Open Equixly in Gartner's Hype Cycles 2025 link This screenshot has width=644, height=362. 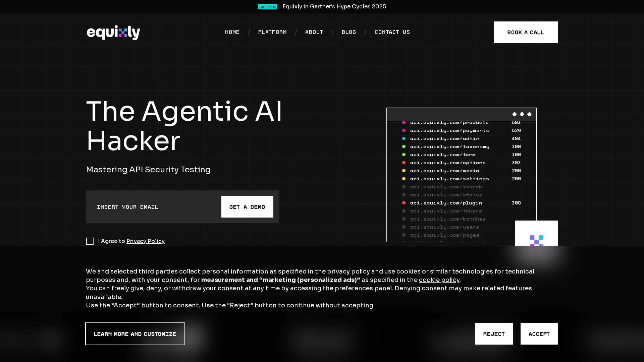tap(334, 7)
